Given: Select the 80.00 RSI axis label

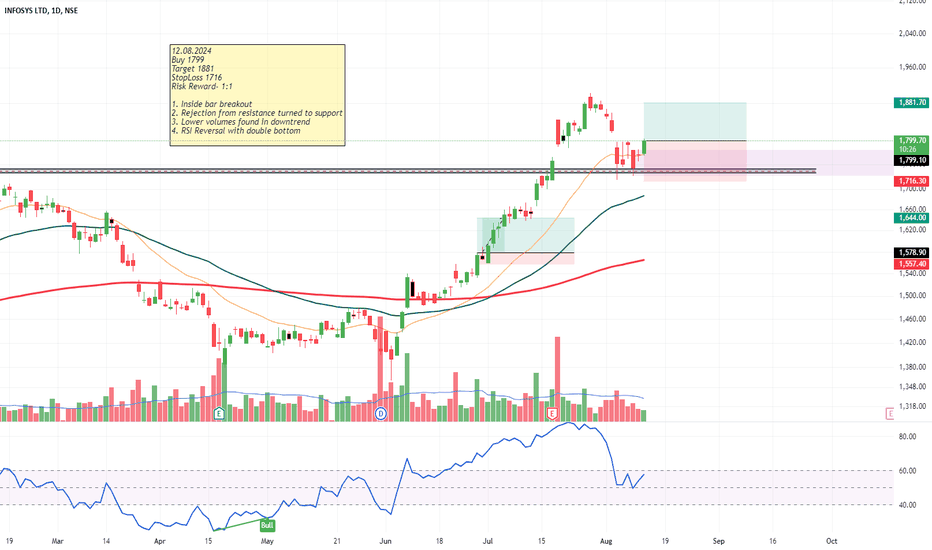Looking at the screenshot, I should coord(907,436).
